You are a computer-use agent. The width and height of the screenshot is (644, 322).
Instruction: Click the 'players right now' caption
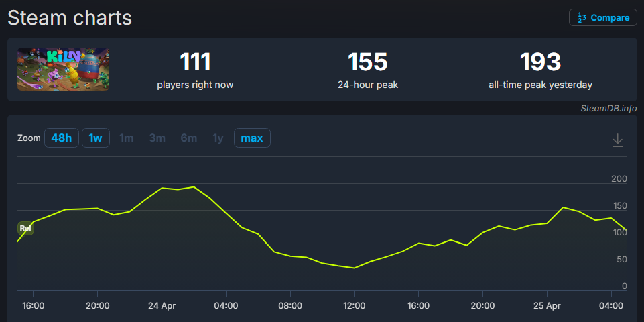point(195,85)
